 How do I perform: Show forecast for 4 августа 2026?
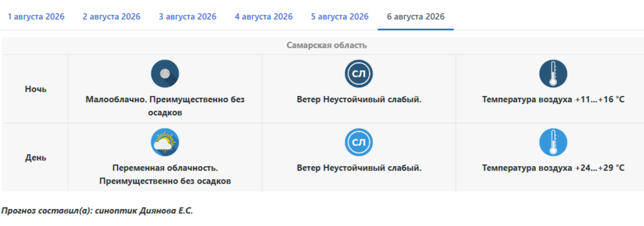264,17
